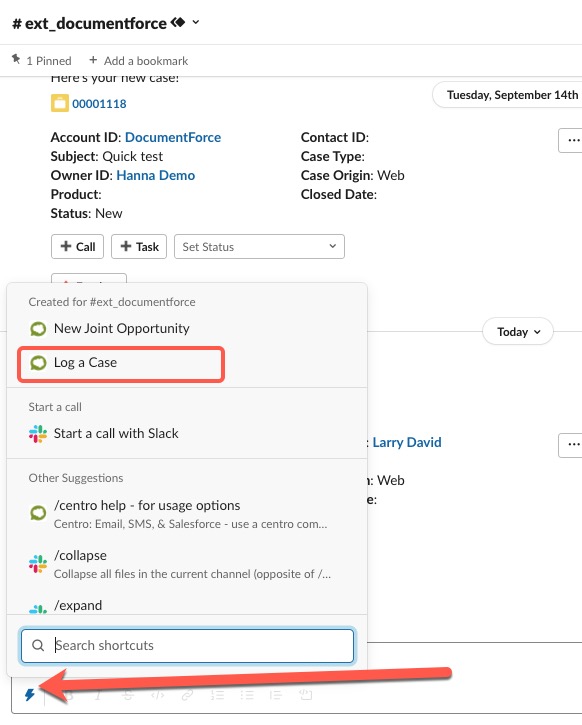The width and height of the screenshot is (582, 725).
Task: Open the DocumentForce account link
Action: (173, 137)
